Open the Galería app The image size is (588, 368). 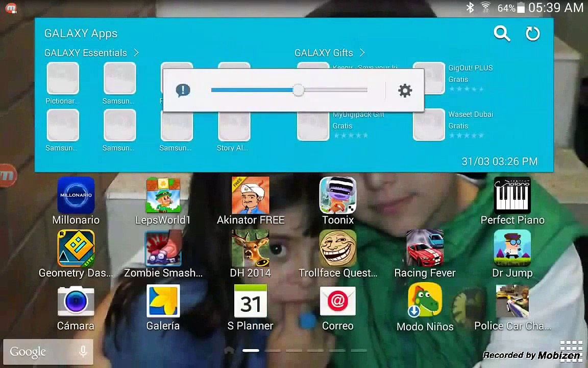[x=163, y=301]
